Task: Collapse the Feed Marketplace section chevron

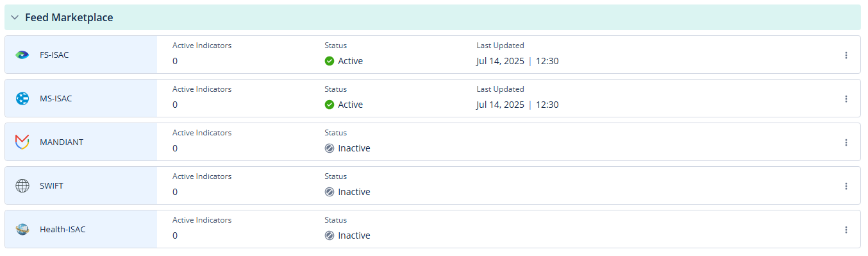Action: click(14, 18)
